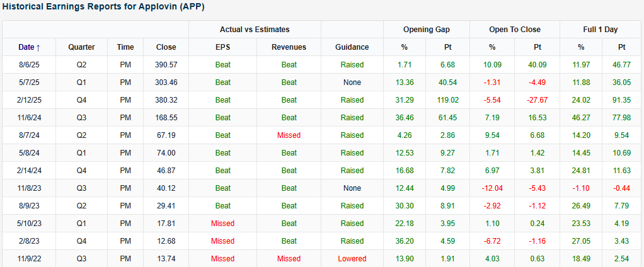Select the 2/12/25 date cell
This screenshot has height=267, width=644.
(x=29, y=100)
